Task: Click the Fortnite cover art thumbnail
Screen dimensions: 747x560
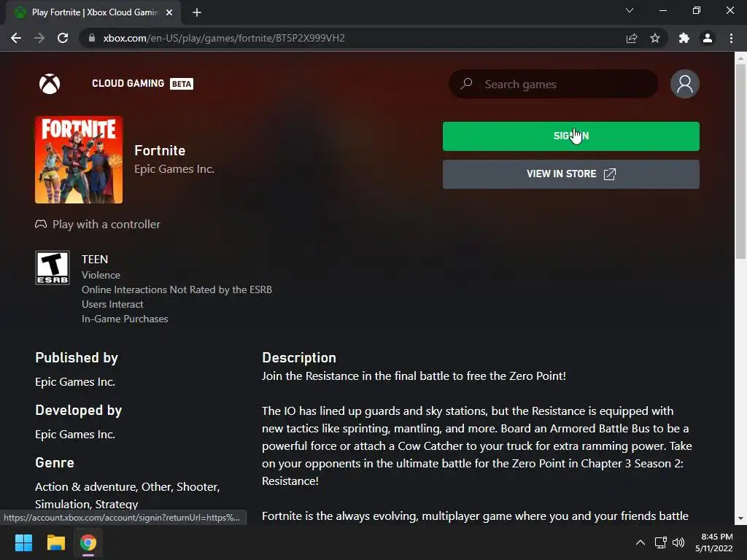Action: click(x=79, y=160)
